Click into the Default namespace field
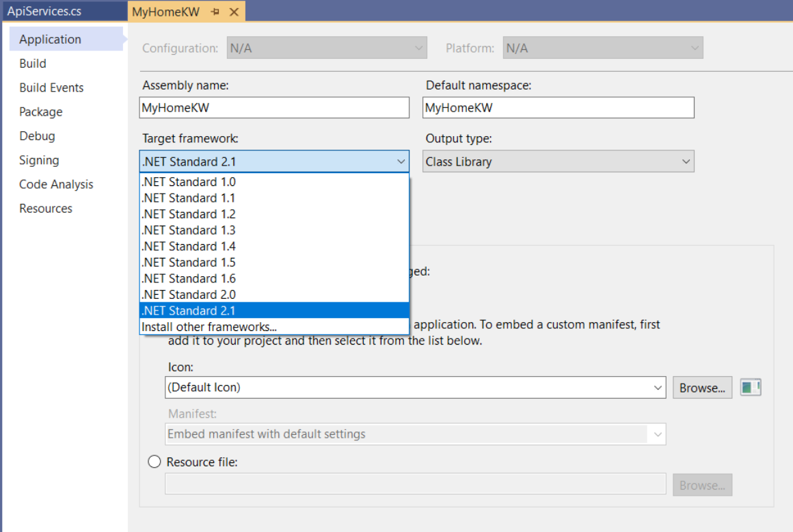The width and height of the screenshot is (793, 532). [x=559, y=108]
